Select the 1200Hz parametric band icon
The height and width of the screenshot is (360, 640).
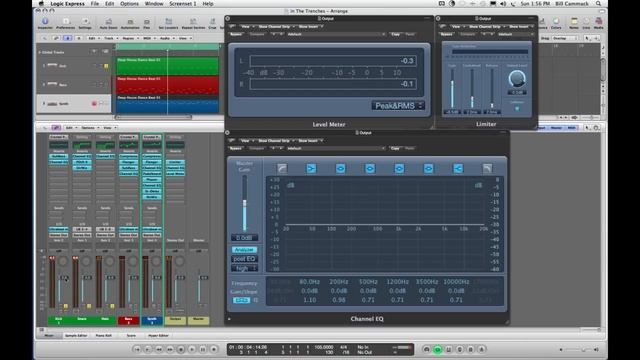coord(399,168)
